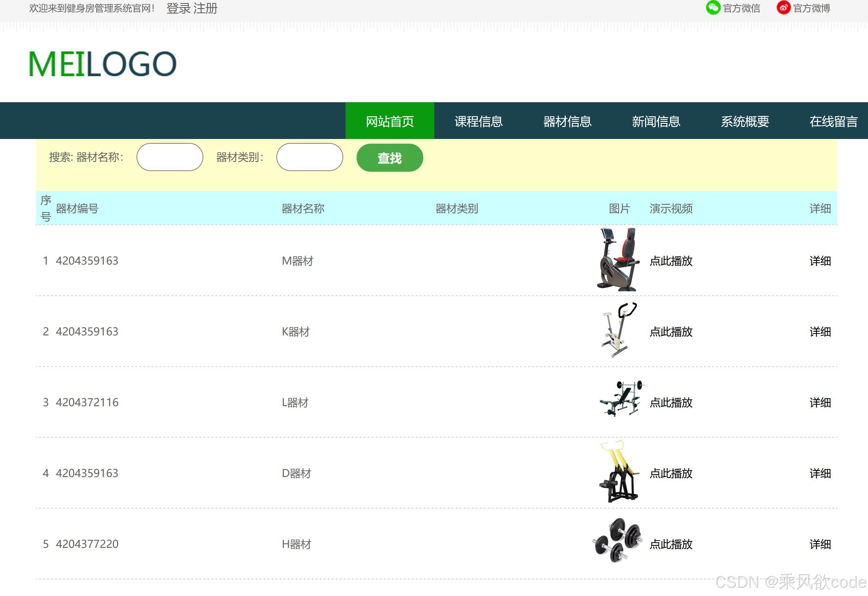The height and width of the screenshot is (596, 868).
Task: Go to the 新闻信息 nav tab
Action: tap(656, 121)
